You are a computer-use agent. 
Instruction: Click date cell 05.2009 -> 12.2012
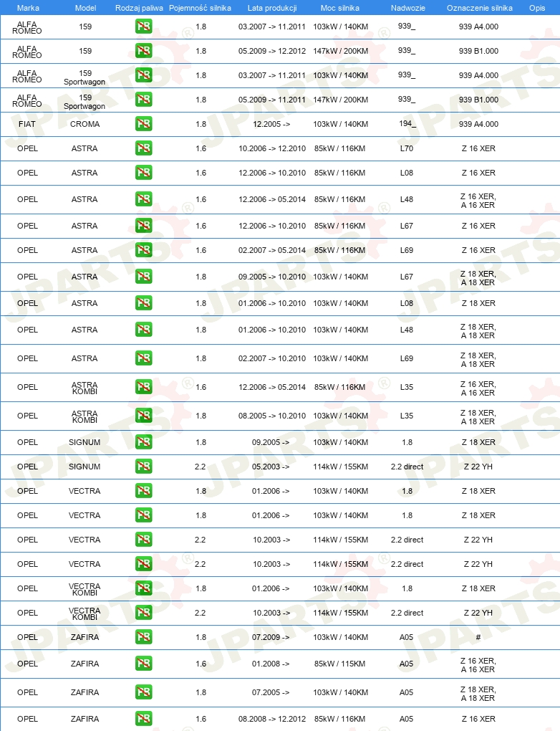(x=272, y=51)
